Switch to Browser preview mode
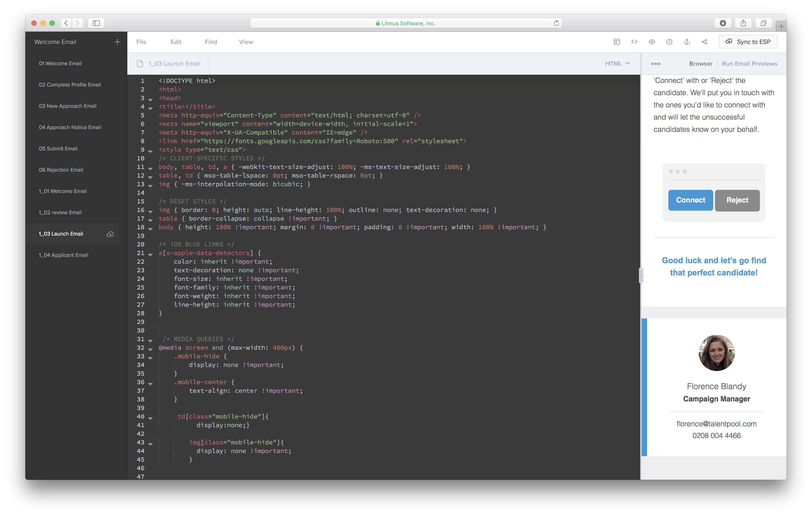Viewport: 812px width, 516px height. [x=700, y=64]
